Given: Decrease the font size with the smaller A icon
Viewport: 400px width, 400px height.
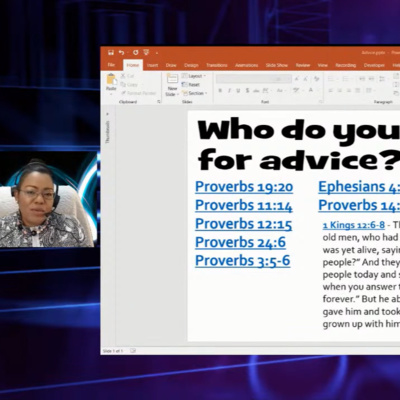Looking at the screenshot, I should tap(305, 79).
